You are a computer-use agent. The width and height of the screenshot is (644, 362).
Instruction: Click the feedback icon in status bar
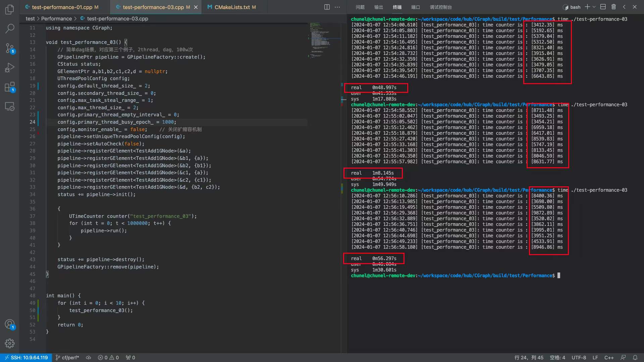coord(623,358)
